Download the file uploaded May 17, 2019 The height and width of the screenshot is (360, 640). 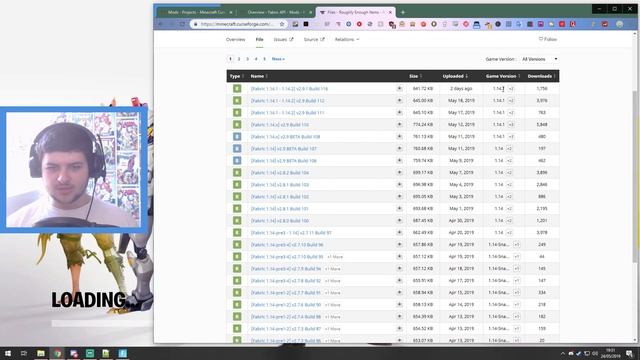coord(399,112)
